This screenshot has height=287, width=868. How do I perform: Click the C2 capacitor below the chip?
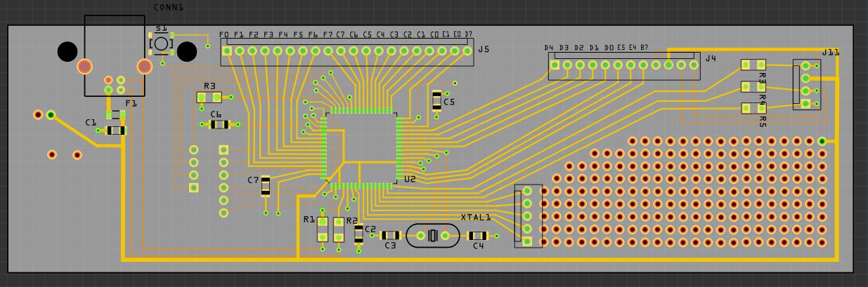coord(359,234)
